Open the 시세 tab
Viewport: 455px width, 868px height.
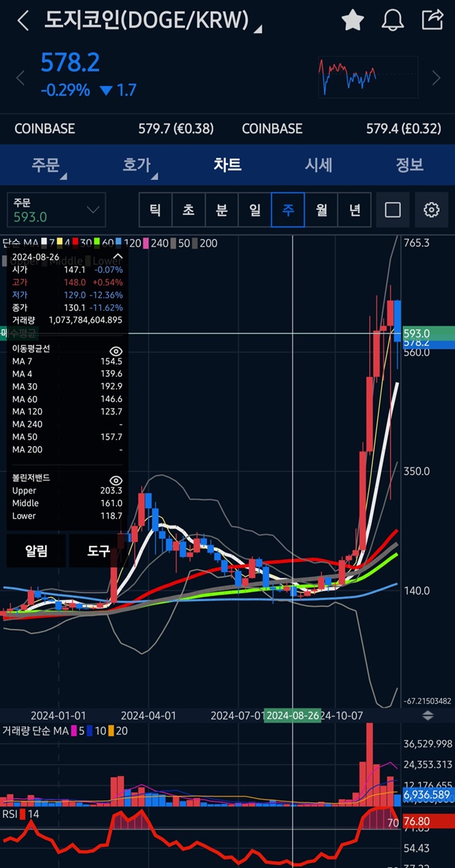318,165
